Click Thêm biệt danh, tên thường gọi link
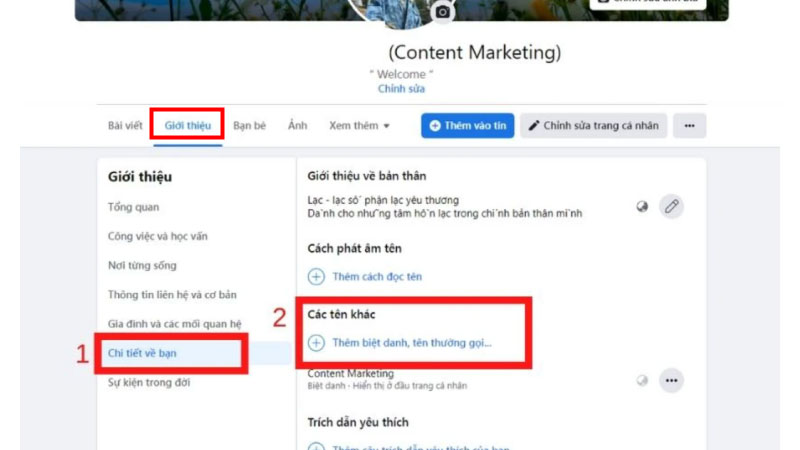Viewport: 800px width, 450px height. (x=412, y=343)
